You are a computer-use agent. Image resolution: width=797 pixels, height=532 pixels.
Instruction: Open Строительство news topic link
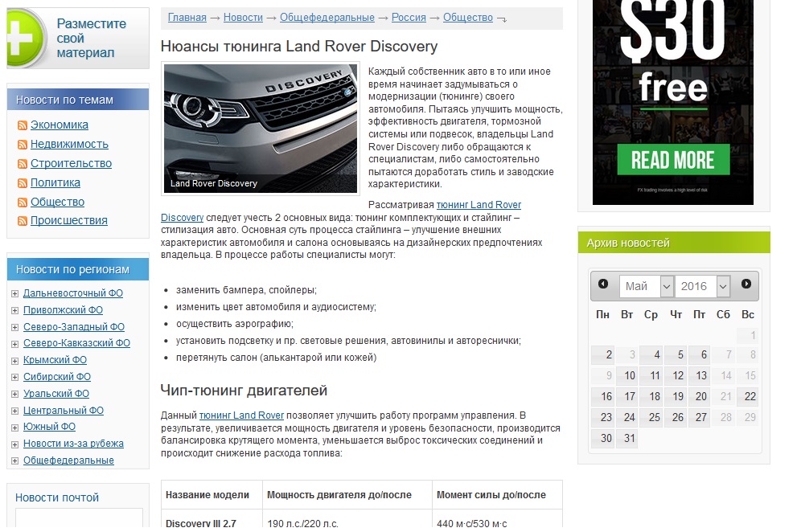[71, 163]
